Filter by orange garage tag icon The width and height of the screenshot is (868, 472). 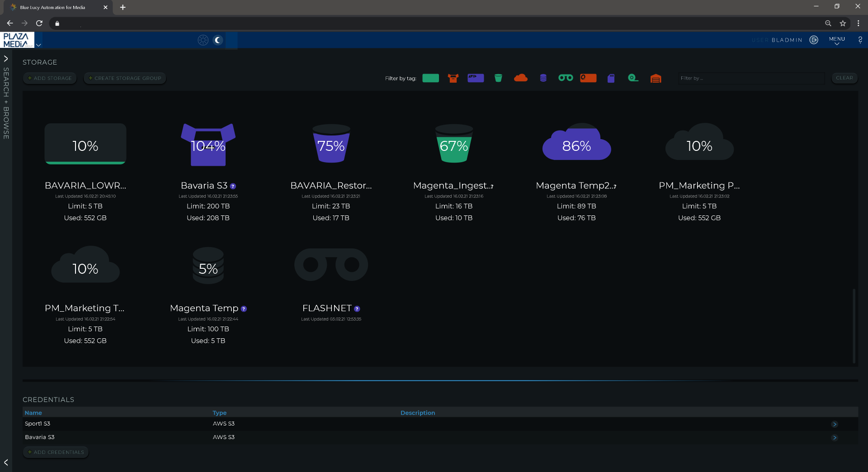point(656,79)
